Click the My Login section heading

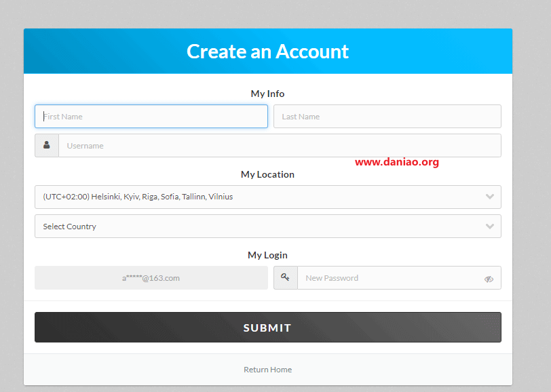tap(267, 255)
